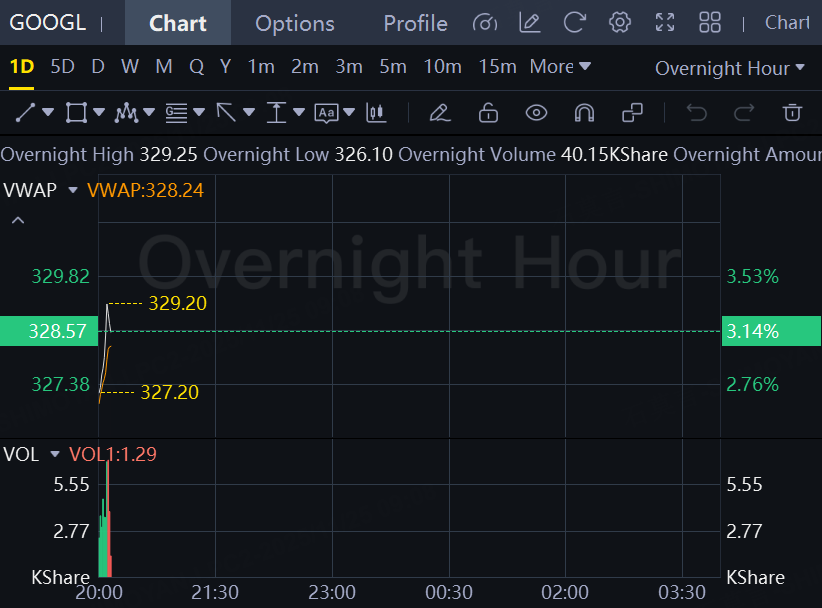Screen dimensions: 822x608
Task: Click the GOOGL ticker symbol
Action: tap(48, 23)
